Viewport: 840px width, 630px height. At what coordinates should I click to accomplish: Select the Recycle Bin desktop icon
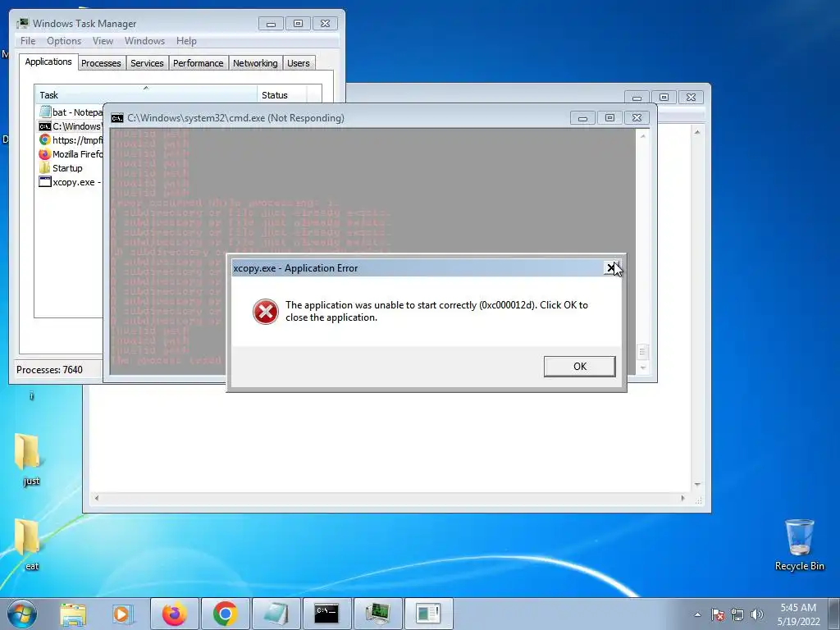click(x=799, y=546)
